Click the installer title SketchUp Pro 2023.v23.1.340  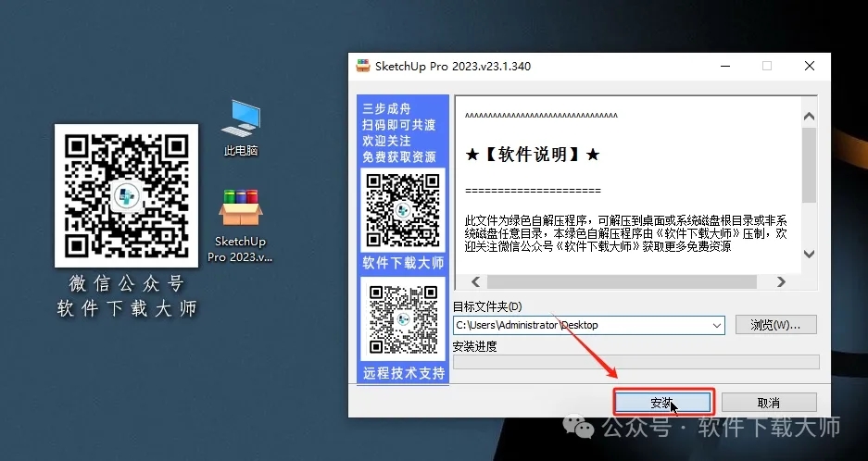click(x=453, y=66)
